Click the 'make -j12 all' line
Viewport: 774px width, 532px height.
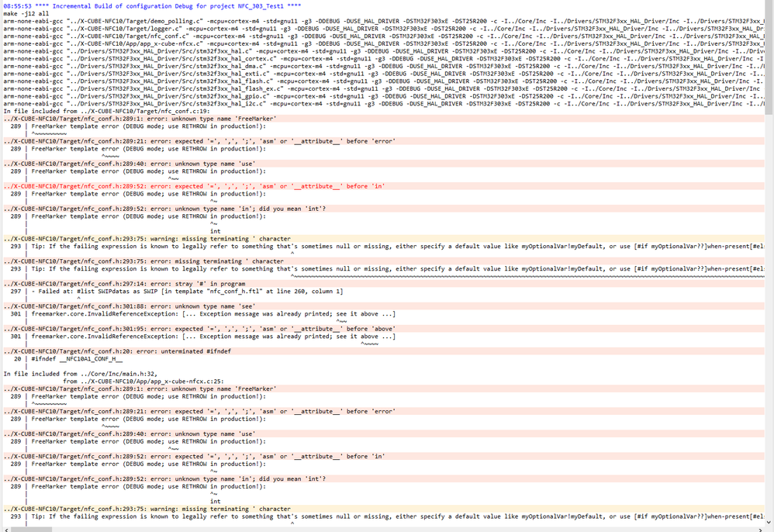(26, 14)
